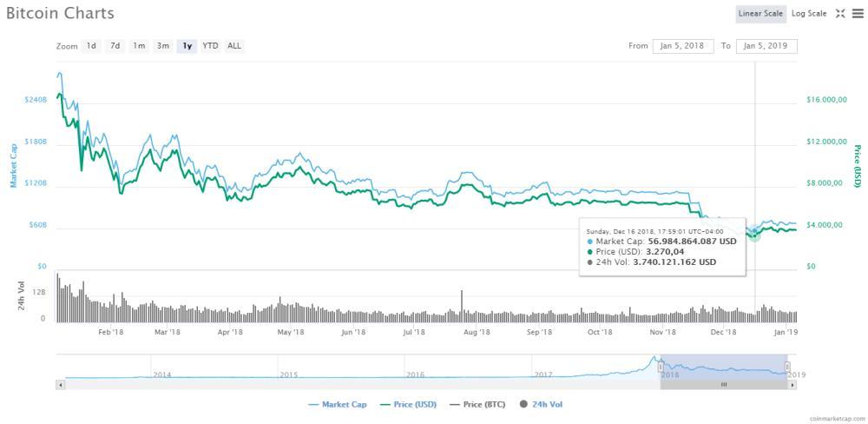Switch to Linear Scale
Viewport: 868px width, 424px height.
[x=760, y=14]
